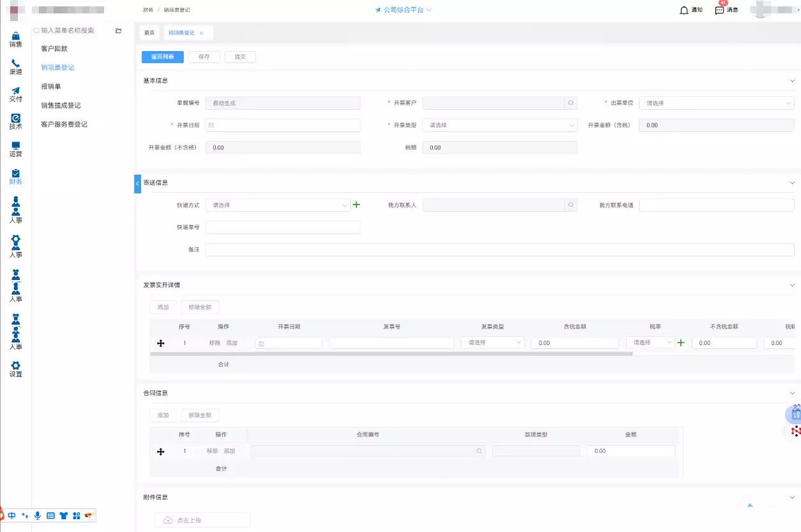Open the 设置 gear icon in sidebar
Viewport: 801px width, 532px height.
tap(15, 369)
